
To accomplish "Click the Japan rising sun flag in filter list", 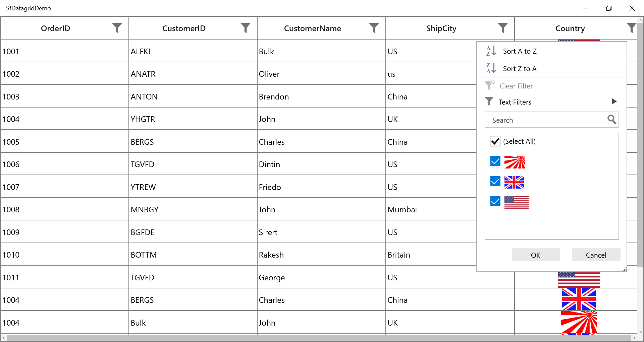I will click(515, 162).
